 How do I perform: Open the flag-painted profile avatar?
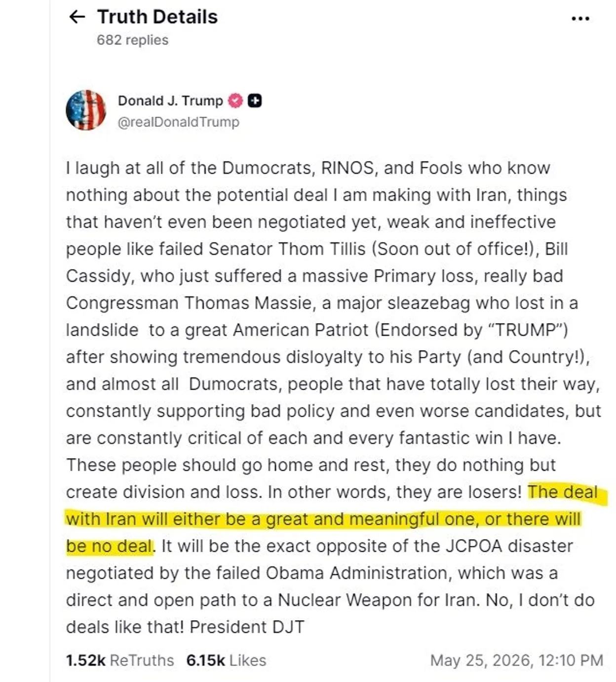pos(86,110)
